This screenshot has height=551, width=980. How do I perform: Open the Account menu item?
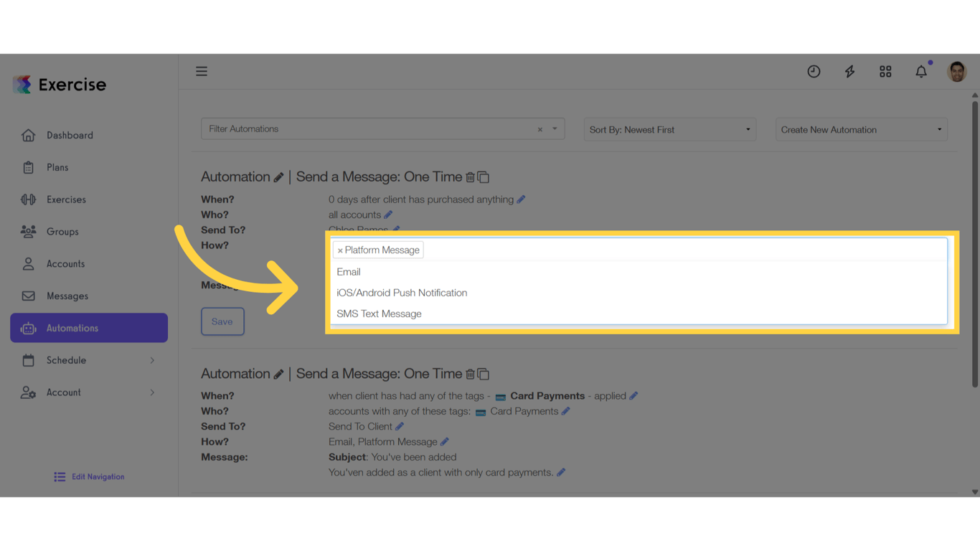pos(63,392)
